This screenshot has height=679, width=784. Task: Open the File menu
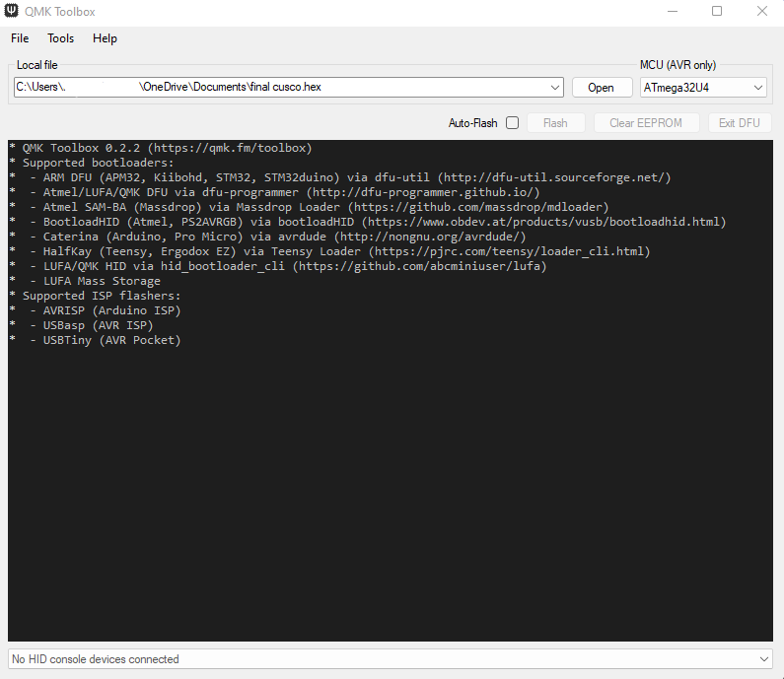pyautogui.click(x=20, y=38)
